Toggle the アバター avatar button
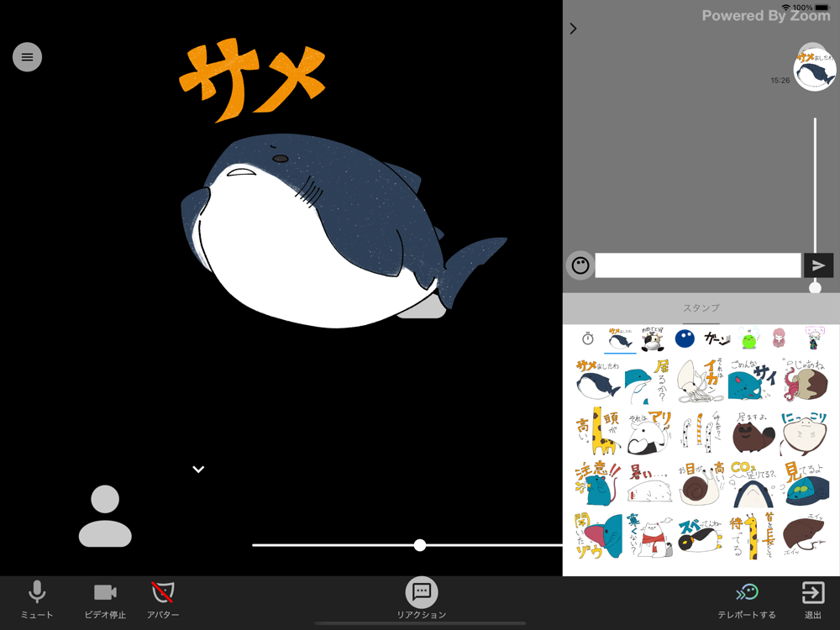This screenshot has height=630, width=840. (163, 599)
